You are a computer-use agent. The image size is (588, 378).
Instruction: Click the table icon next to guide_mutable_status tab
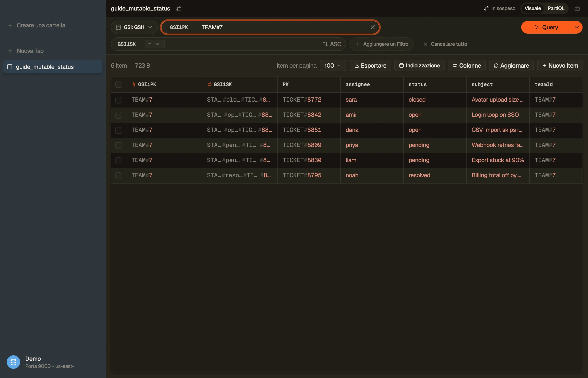[x=10, y=67]
